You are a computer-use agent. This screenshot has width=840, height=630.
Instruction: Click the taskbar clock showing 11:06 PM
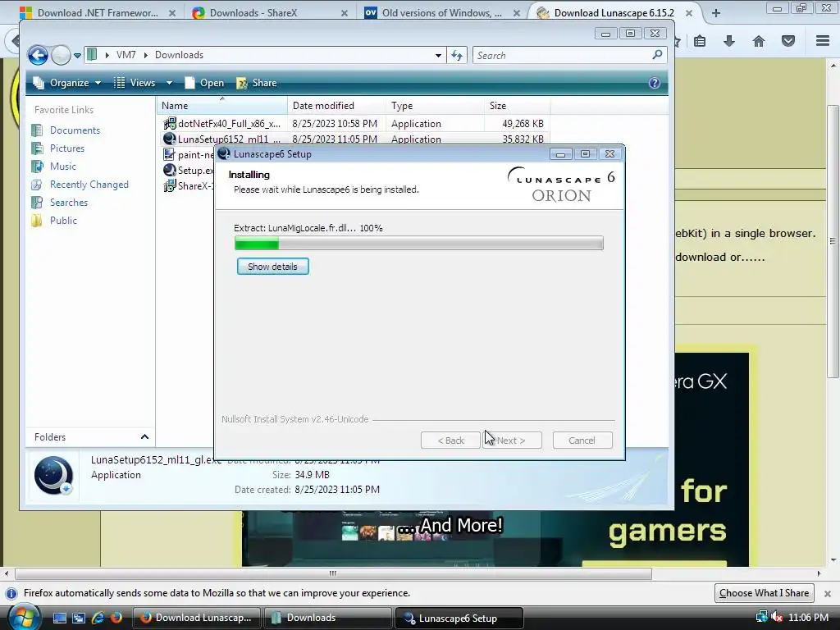click(x=808, y=618)
